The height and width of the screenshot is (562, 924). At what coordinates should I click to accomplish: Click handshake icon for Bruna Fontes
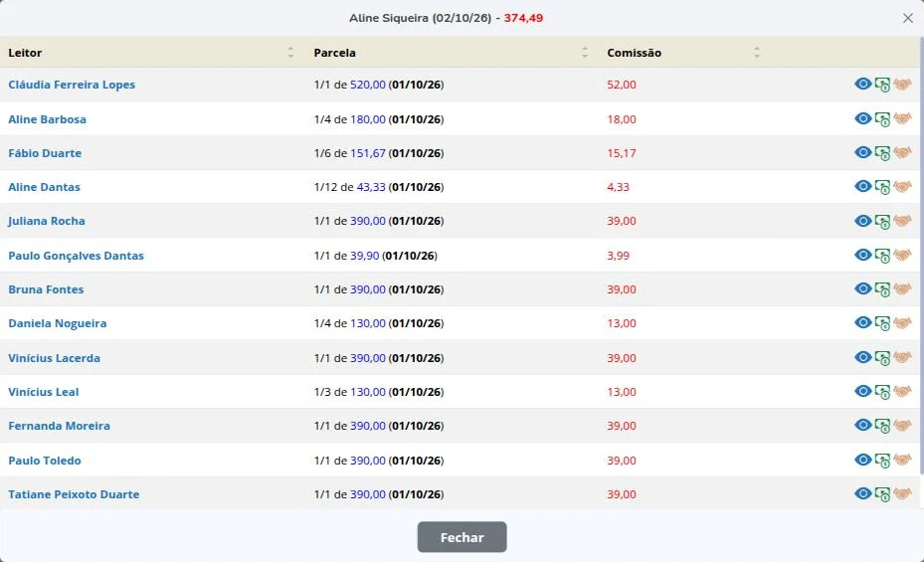point(902,289)
